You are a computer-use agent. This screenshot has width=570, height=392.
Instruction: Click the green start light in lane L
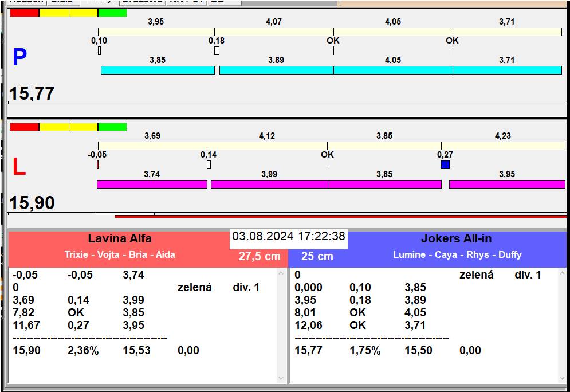tap(112, 127)
